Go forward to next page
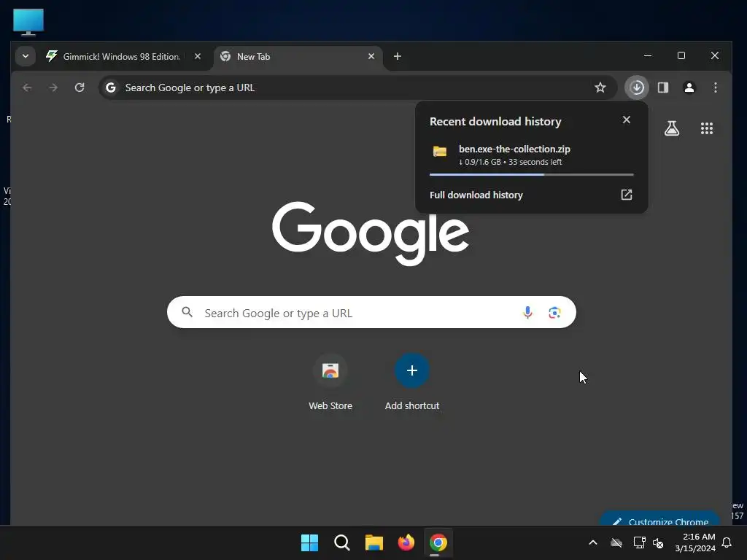This screenshot has height=560, width=747. tap(53, 87)
